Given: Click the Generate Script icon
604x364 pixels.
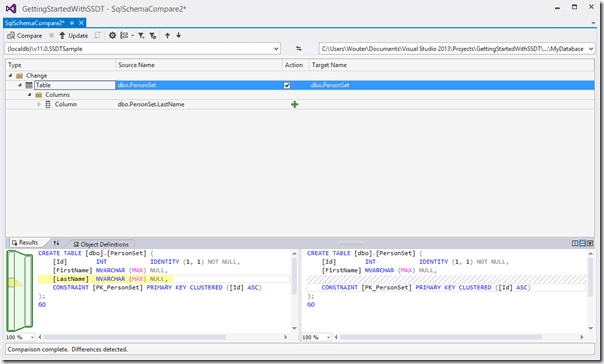Looking at the screenshot, I should [x=97, y=35].
